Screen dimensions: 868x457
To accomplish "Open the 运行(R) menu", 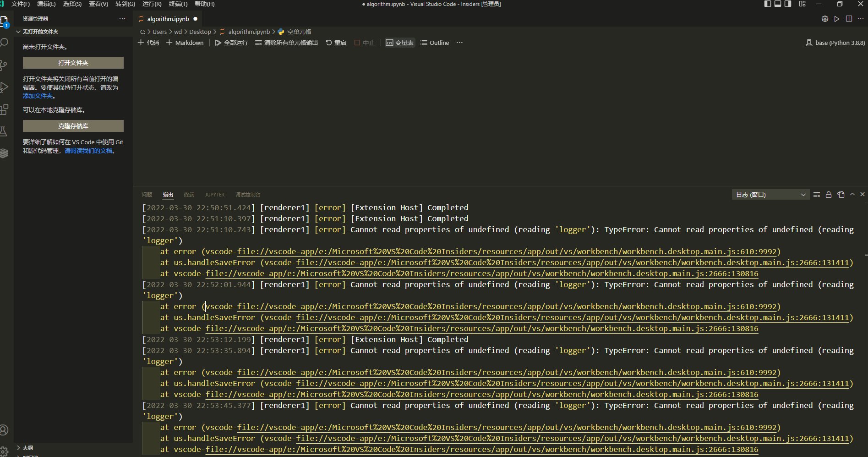I will pos(152,4).
